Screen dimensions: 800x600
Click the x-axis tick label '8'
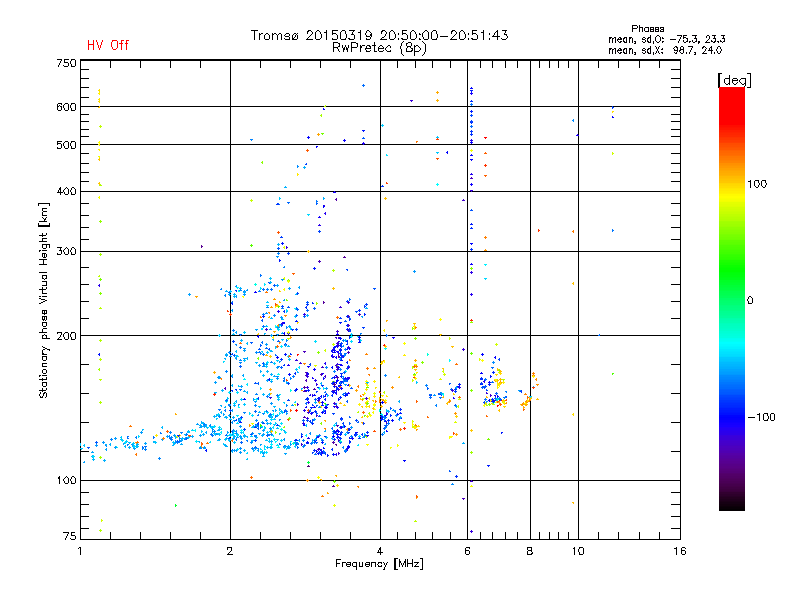click(530, 551)
